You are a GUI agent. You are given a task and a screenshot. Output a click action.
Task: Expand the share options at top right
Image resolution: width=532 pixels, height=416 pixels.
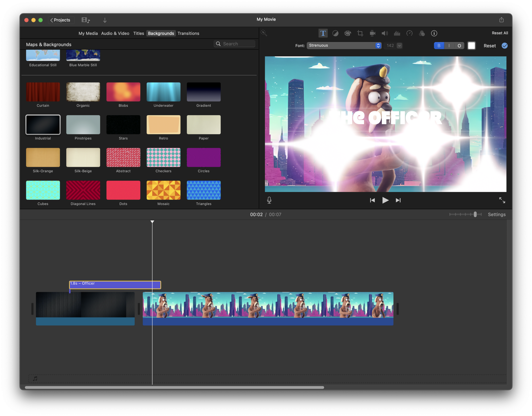click(501, 19)
